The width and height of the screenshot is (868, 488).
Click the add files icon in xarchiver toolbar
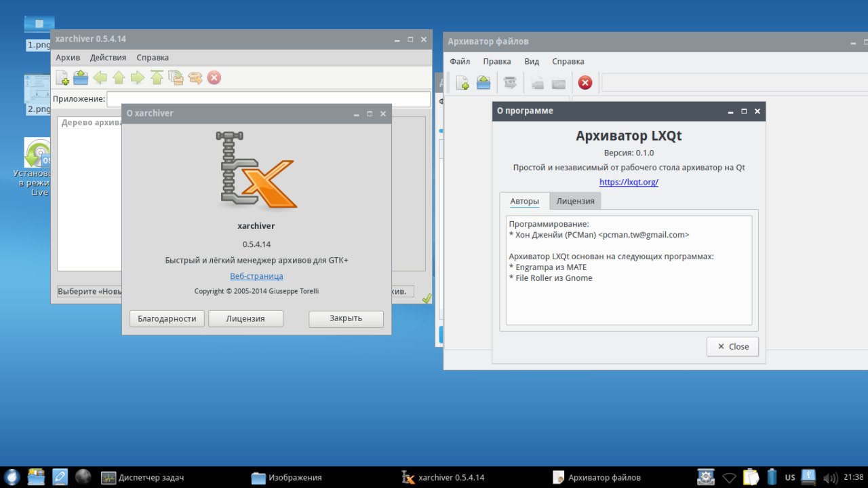point(176,77)
